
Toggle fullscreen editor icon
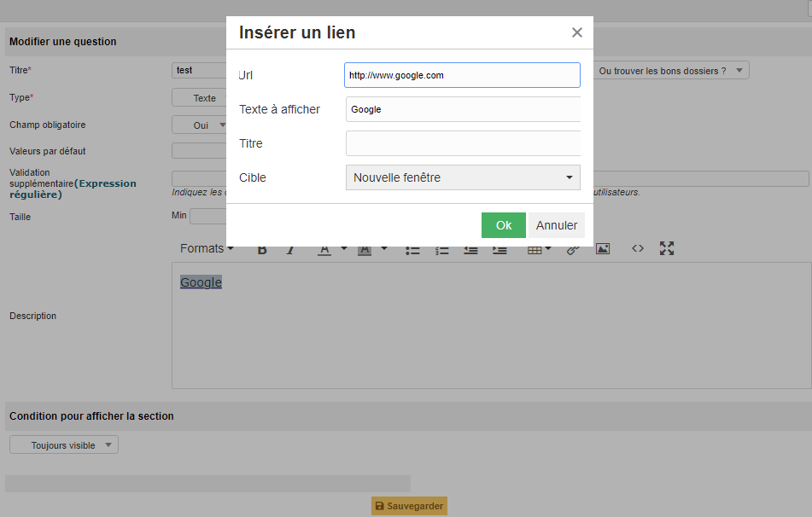pyautogui.click(x=667, y=248)
